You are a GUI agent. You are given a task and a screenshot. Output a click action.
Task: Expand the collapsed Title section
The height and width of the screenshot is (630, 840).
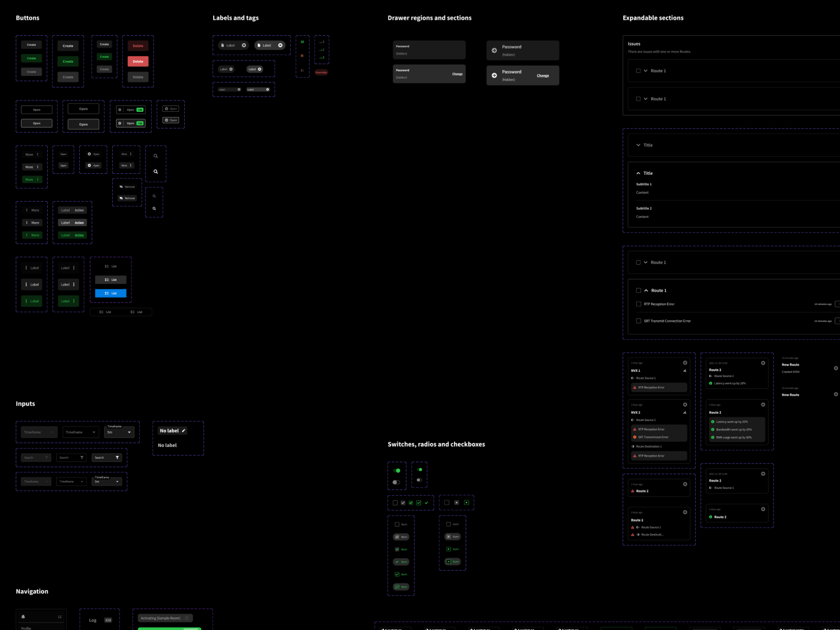638,145
